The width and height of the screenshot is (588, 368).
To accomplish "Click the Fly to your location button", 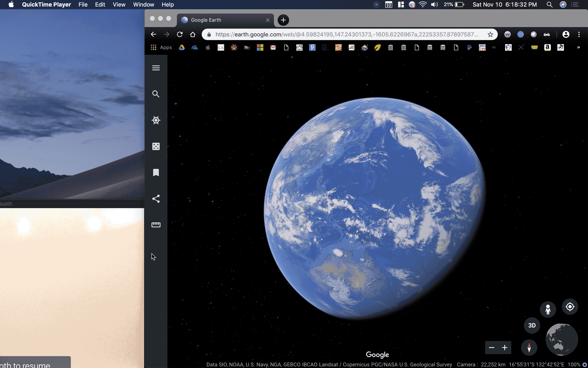I will [x=570, y=307].
